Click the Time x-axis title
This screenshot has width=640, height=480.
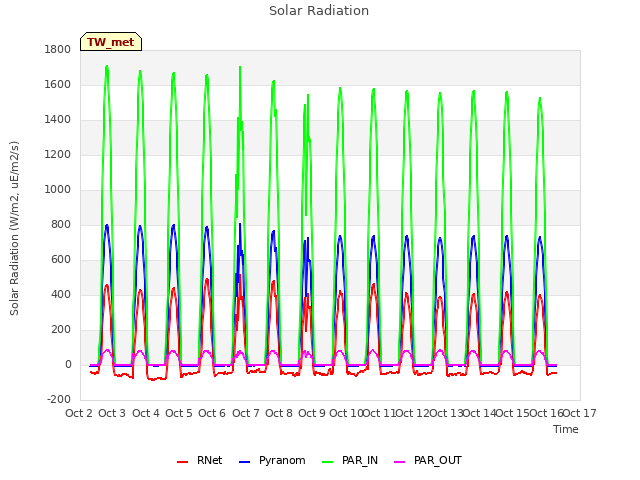565,429
